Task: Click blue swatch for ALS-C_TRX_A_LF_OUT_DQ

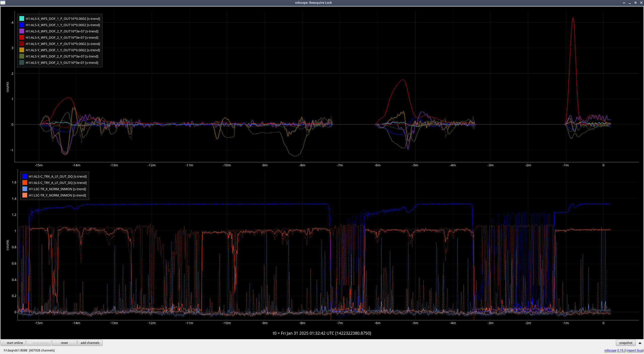Action: tap(25, 176)
